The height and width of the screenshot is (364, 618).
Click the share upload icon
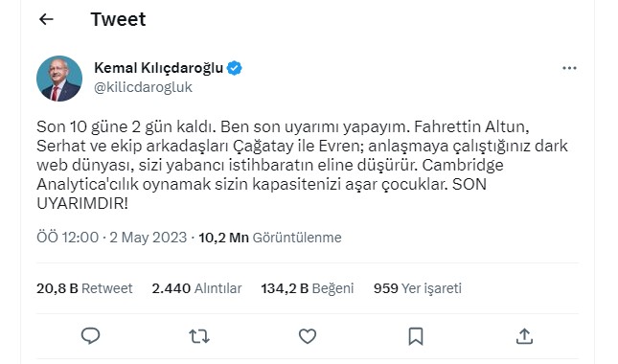coord(524,336)
